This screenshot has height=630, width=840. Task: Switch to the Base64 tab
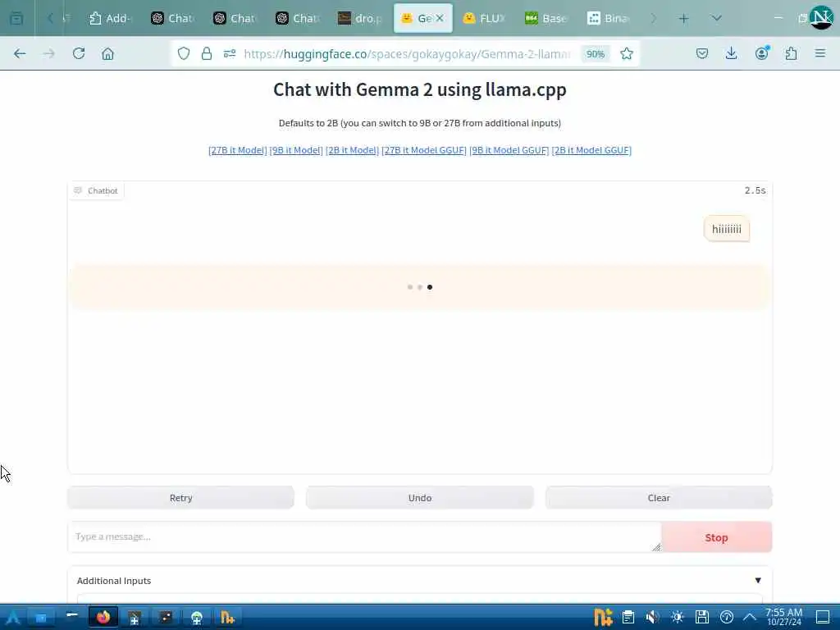(x=546, y=18)
